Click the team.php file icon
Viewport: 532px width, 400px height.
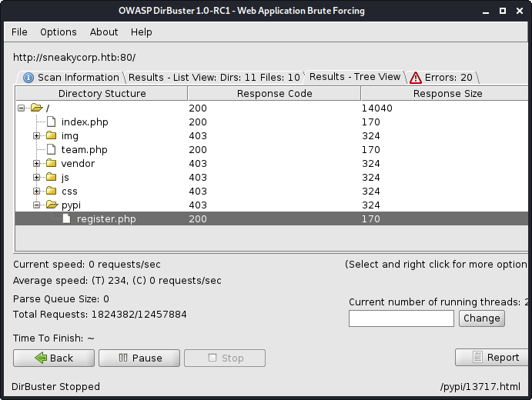coord(52,150)
